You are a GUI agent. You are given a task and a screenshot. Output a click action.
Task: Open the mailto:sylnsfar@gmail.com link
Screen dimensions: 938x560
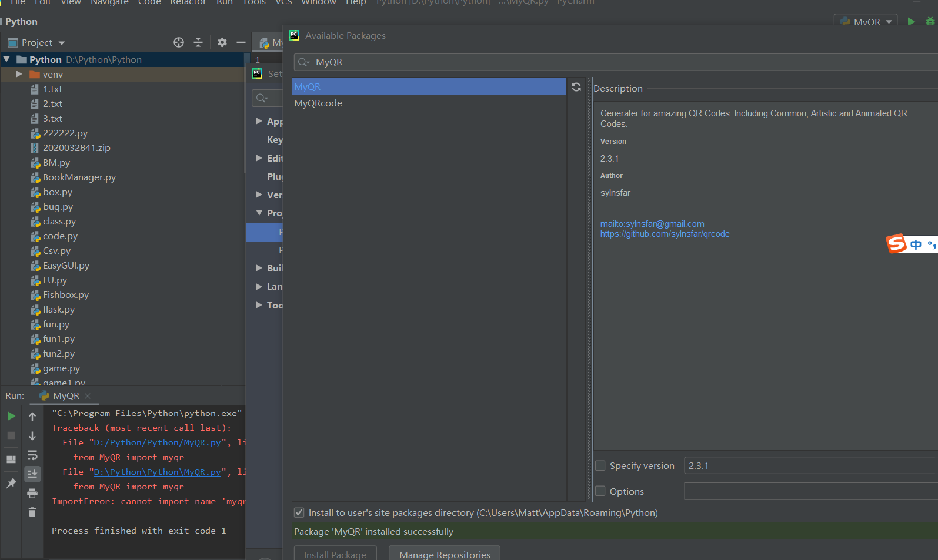pyautogui.click(x=652, y=224)
